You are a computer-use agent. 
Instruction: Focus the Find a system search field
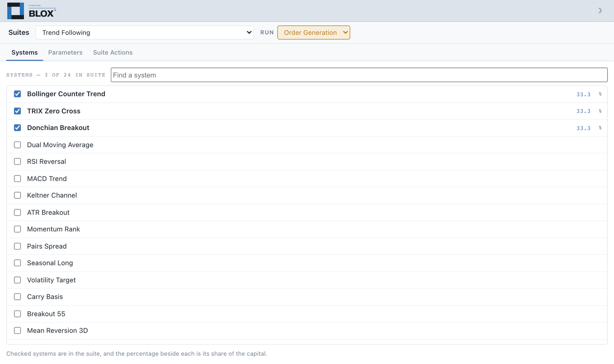point(359,75)
